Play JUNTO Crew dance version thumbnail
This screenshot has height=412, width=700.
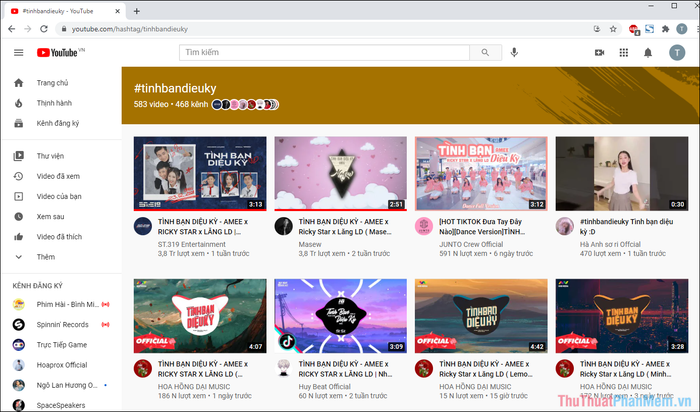point(481,174)
